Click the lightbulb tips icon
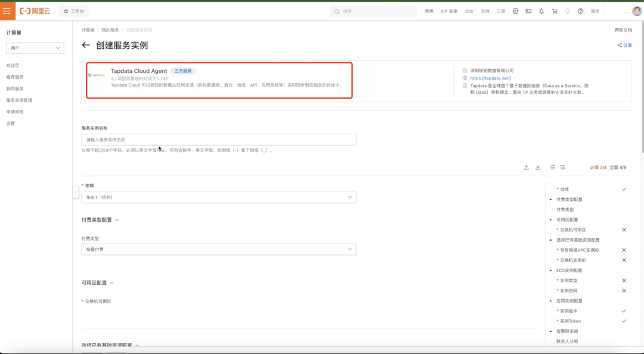The image size is (644, 354). click(568, 11)
